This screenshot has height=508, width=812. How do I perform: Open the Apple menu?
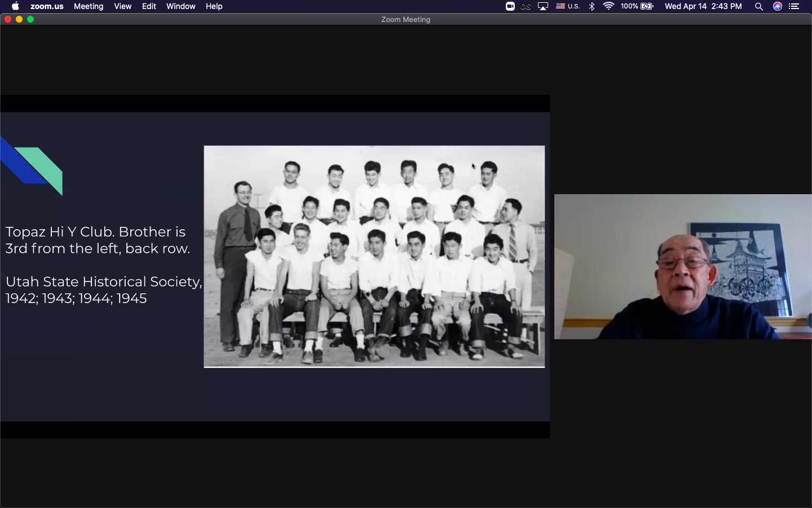click(15, 6)
